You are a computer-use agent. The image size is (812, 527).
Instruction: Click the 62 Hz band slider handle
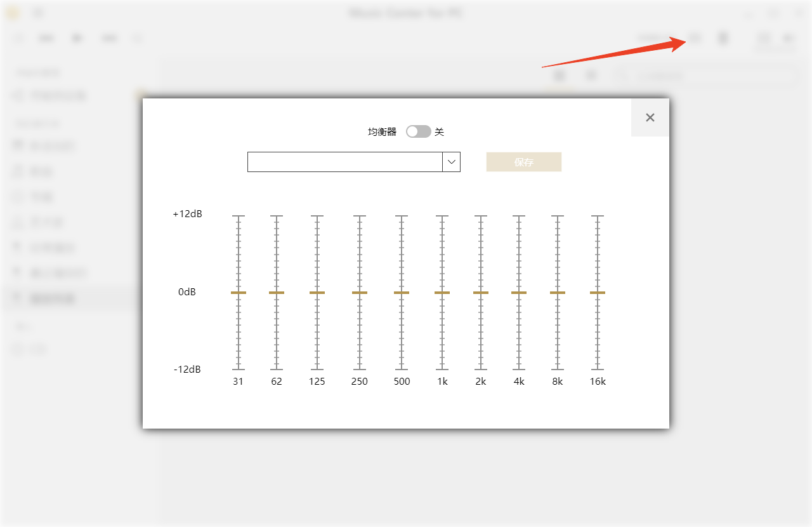[277, 293]
